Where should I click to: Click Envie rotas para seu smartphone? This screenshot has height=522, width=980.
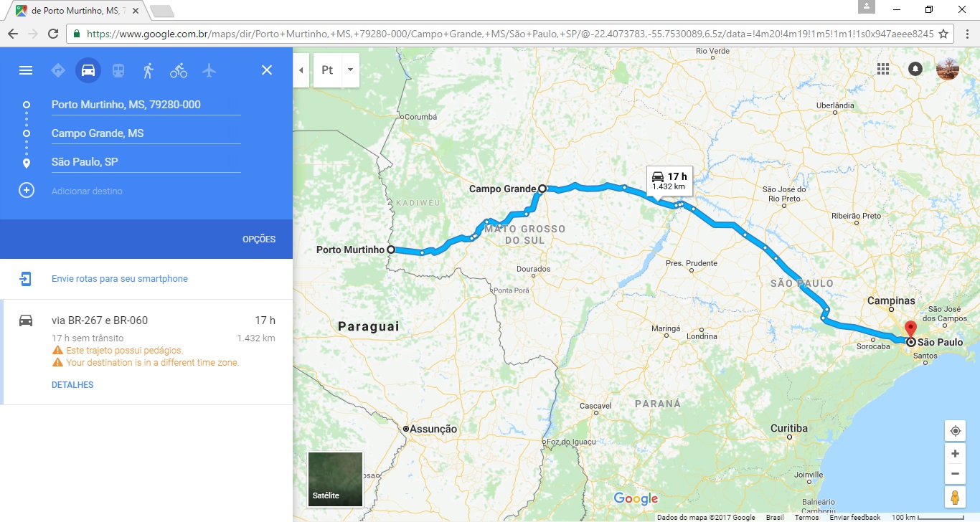[x=120, y=279]
